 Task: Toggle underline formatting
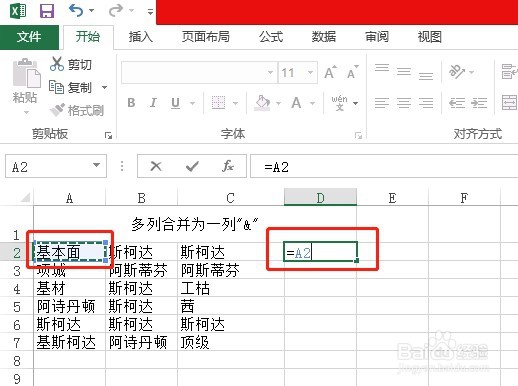(x=175, y=103)
